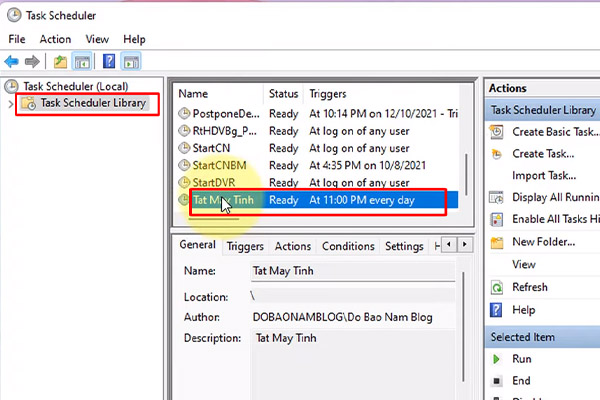This screenshot has height=400, width=600.
Task: Click the clock icon beside StartDVR task
Action: 184,182
